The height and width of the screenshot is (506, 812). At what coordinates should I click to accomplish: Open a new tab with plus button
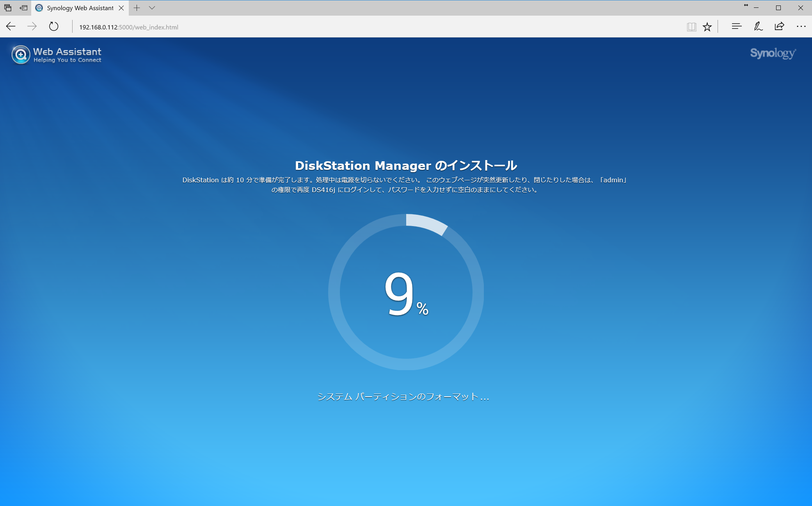pos(137,8)
